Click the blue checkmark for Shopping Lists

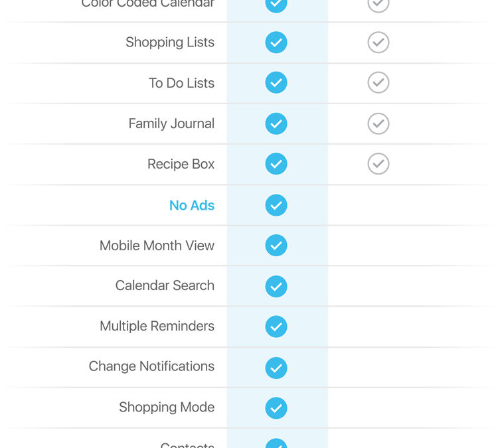[276, 42]
